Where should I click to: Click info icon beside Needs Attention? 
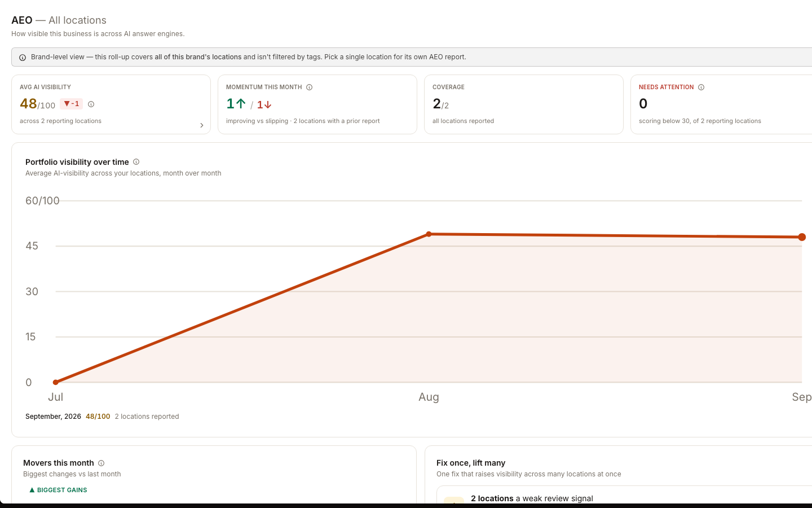[x=701, y=87]
